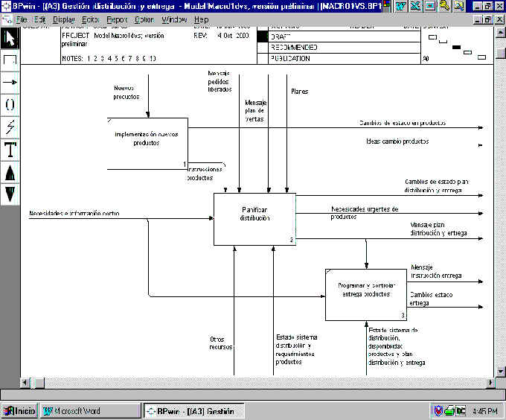Select box 3 Programar y controlar entrega
The height and width of the screenshot is (420, 506).
coord(366,294)
